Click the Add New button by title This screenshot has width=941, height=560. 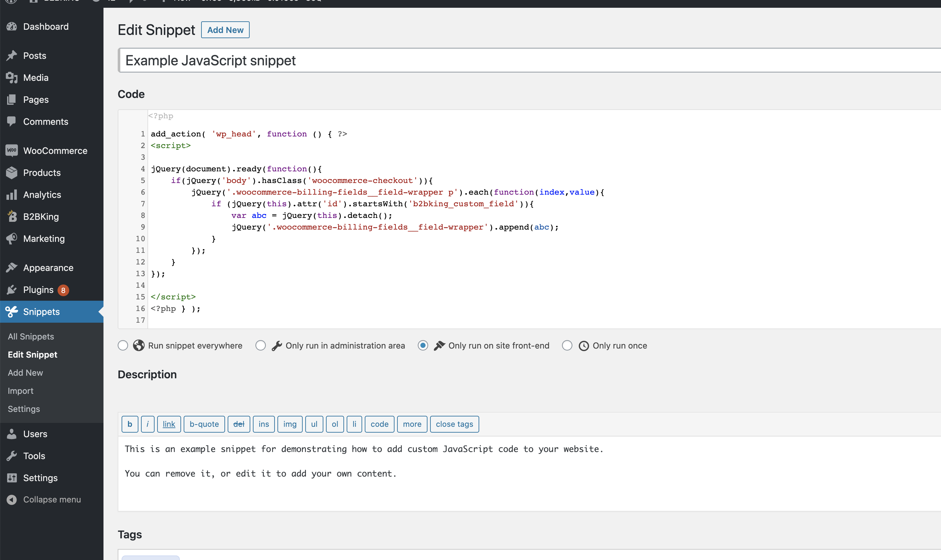pos(225,30)
